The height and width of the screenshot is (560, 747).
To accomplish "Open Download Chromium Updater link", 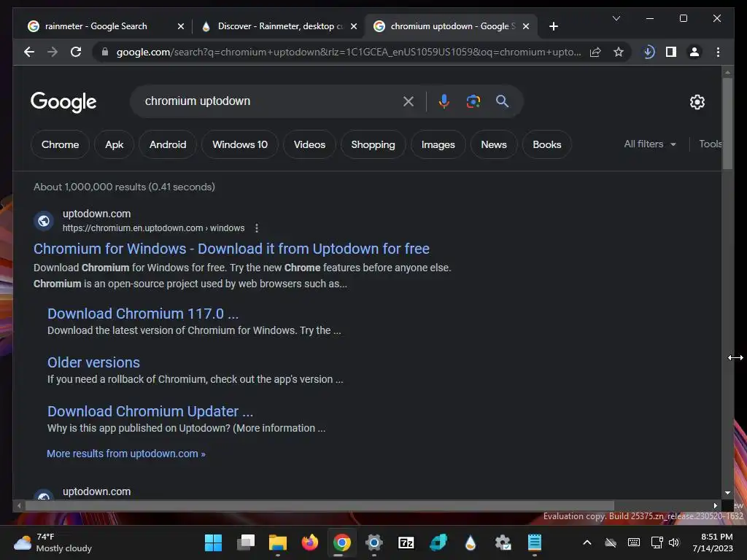I will pos(150,411).
